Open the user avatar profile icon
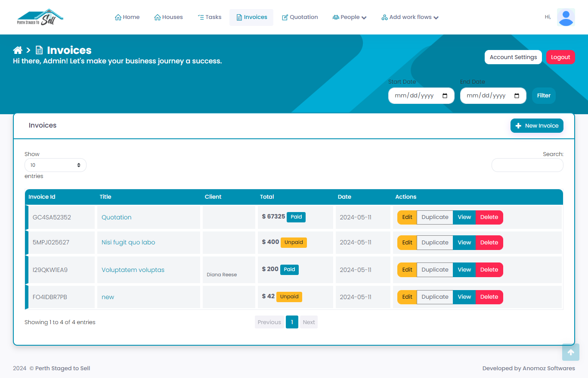 [x=566, y=17]
